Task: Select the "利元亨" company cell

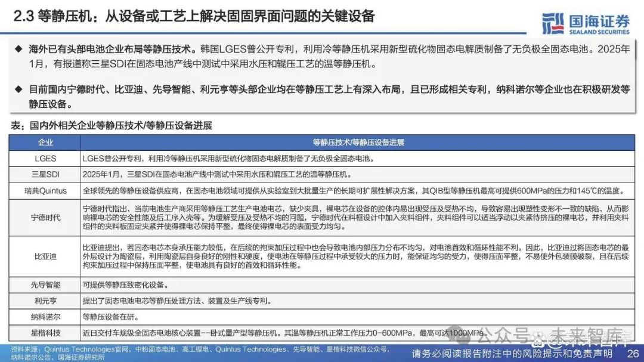Action: pyautogui.click(x=45, y=301)
